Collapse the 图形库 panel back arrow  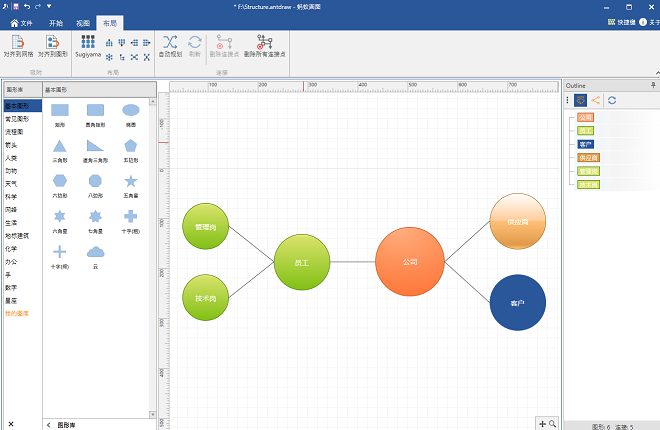pyautogui.click(x=49, y=424)
